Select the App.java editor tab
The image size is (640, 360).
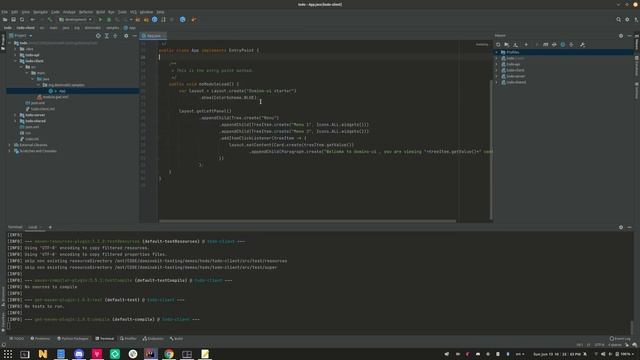pos(153,36)
